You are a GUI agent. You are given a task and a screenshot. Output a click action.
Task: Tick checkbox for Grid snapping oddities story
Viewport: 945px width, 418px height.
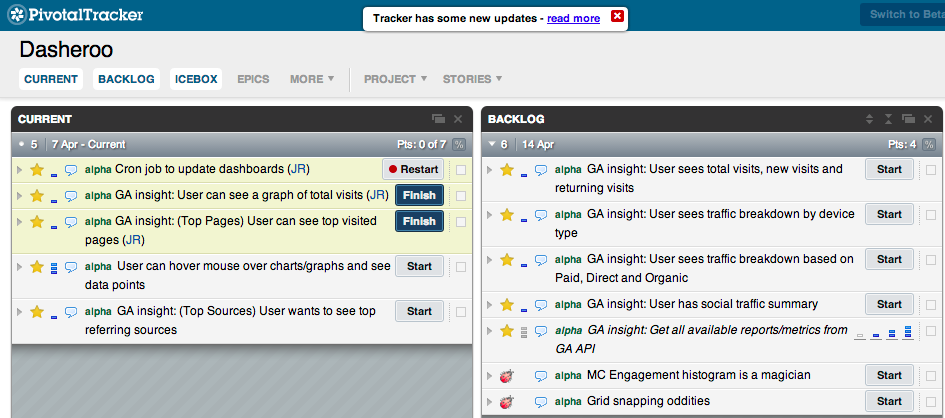(x=931, y=401)
